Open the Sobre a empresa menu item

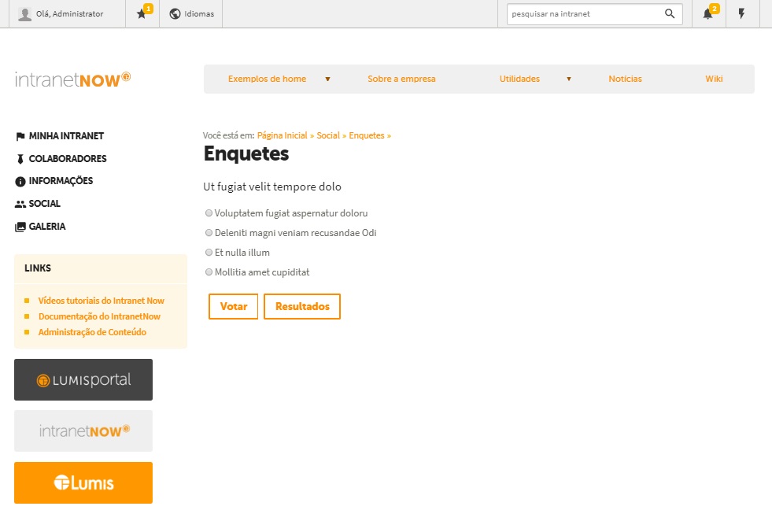[401, 79]
